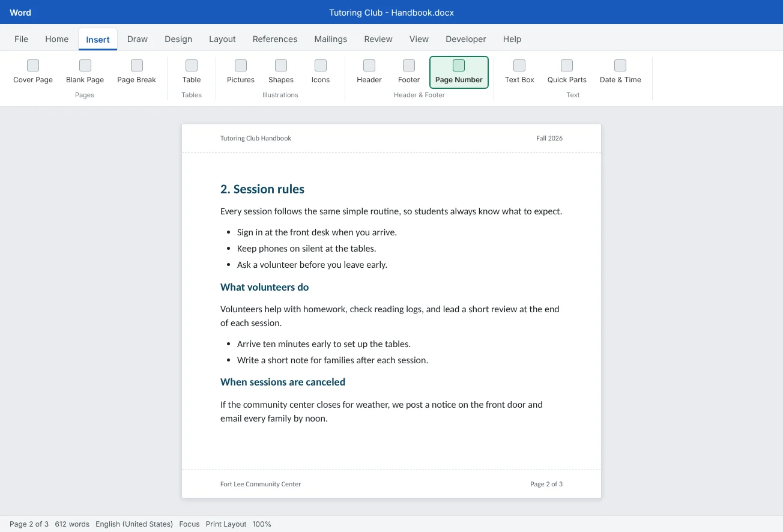Click the Header button in the ribbon
783x532 pixels.
tap(369, 72)
